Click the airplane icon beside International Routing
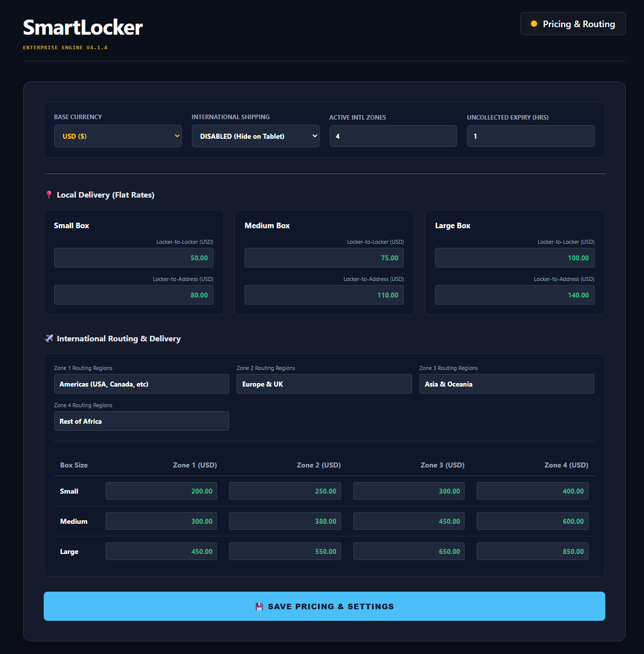 tap(49, 338)
